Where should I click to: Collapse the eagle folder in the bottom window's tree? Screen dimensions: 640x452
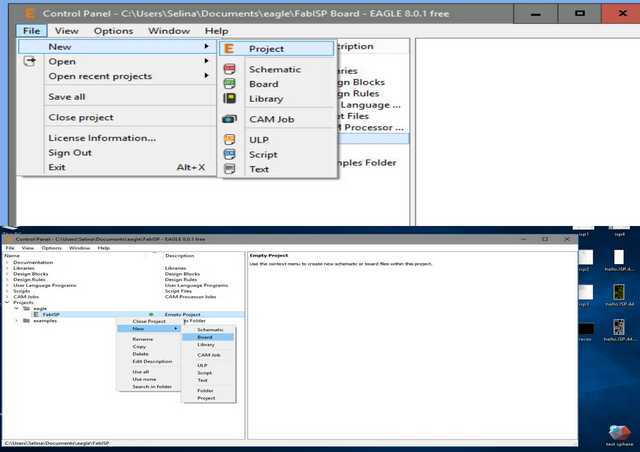[17, 309]
